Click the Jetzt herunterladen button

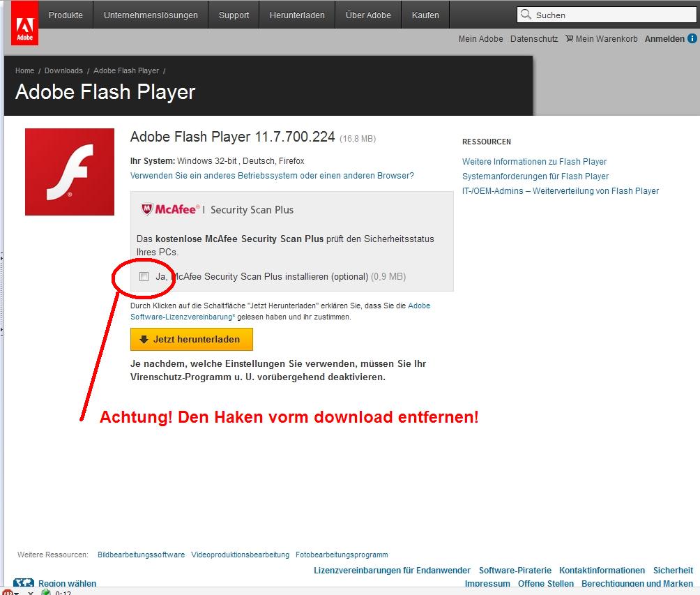coord(192,340)
